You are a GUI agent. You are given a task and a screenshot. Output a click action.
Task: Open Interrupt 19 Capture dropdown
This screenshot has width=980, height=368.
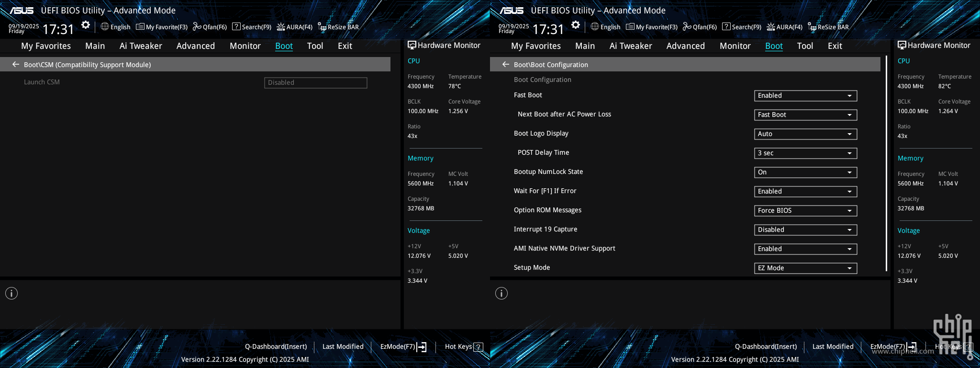click(x=805, y=230)
